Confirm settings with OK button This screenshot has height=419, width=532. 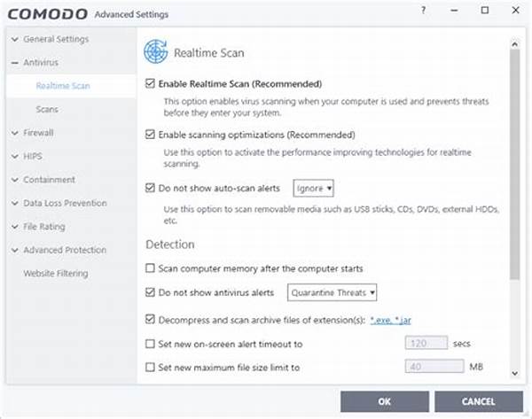point(385,401)
